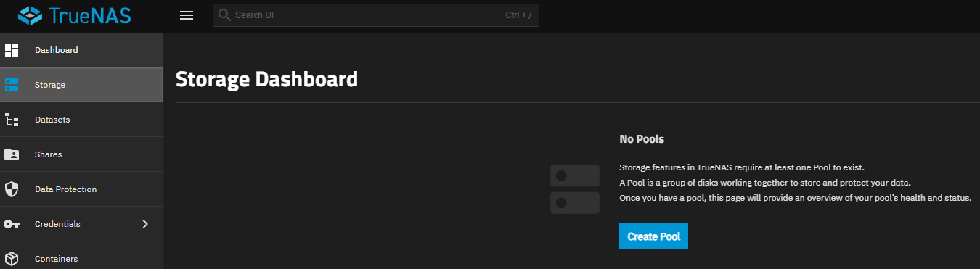The image size is (980, 269).
Task: Open the Shares section
Action: click(81, 154)
